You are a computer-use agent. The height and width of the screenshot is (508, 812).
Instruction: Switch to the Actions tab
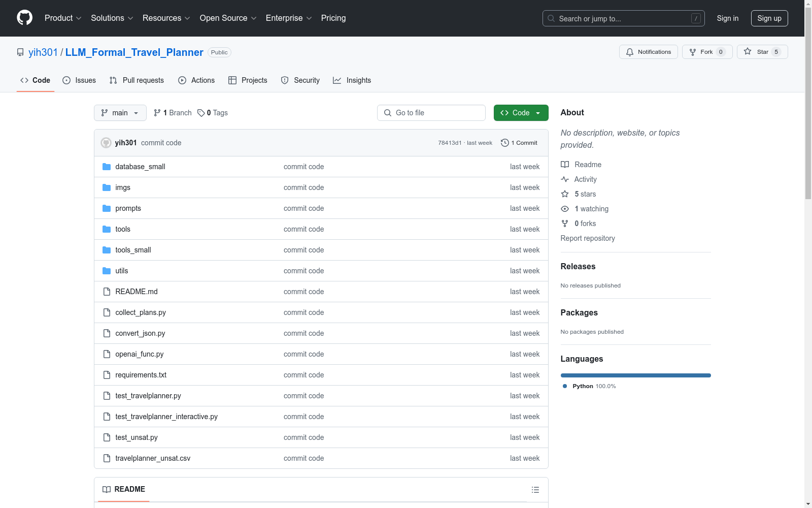196,80
